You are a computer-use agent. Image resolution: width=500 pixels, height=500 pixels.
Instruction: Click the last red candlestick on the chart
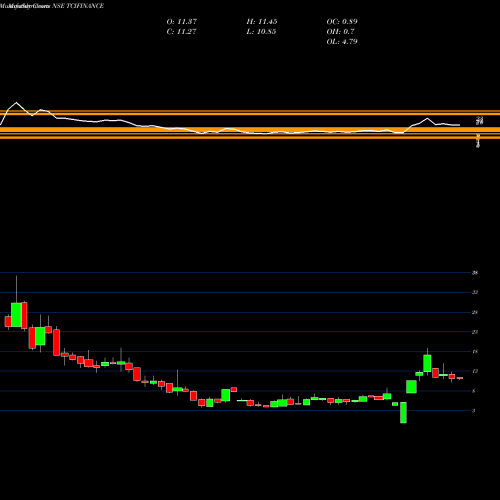[460, 378]
